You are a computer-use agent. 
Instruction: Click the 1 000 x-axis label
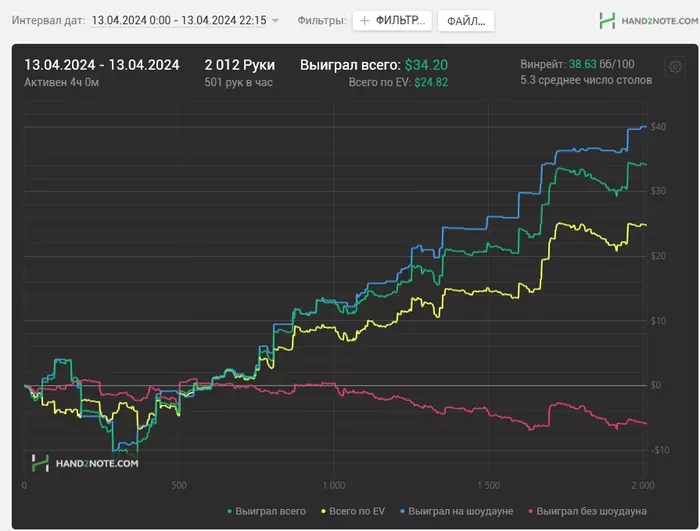pos(333,485)
